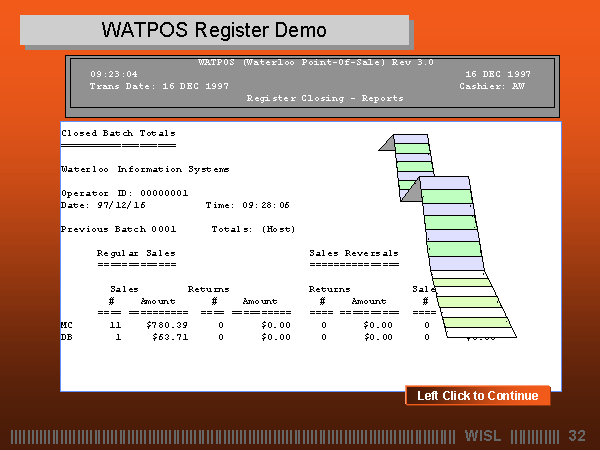Click the Left Click to Continue button
Image resolution: width=600 pixels, height=450 pixels.
[x=477, y=396]
